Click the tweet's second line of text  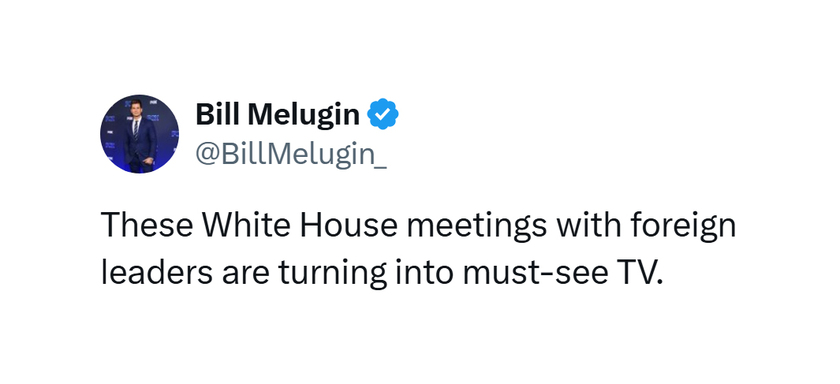point(382,273)
